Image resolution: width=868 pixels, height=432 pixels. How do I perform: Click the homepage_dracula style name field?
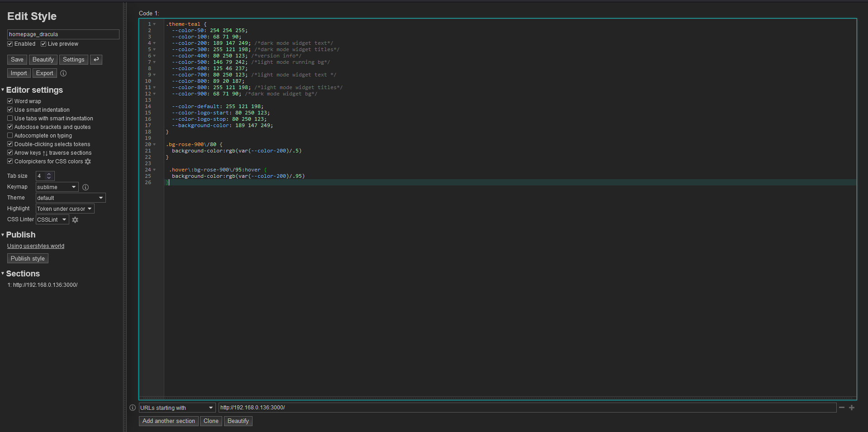click(62, 34)
